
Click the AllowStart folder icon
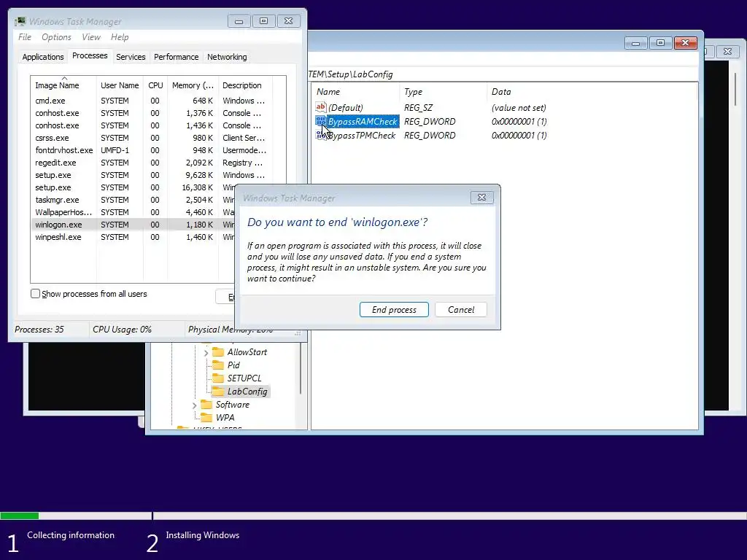coord(218,352)
